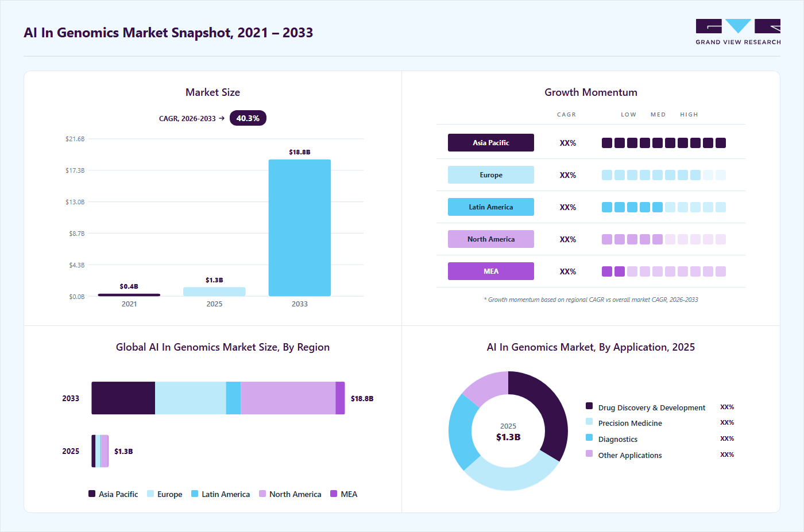Click the Grand View Research logo

coord(738,32)
